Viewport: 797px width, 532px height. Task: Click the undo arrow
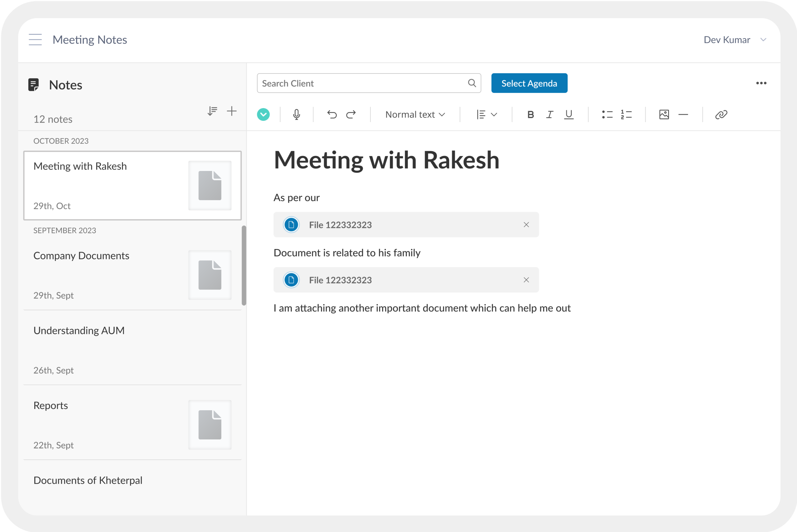(x=332, y=115)
